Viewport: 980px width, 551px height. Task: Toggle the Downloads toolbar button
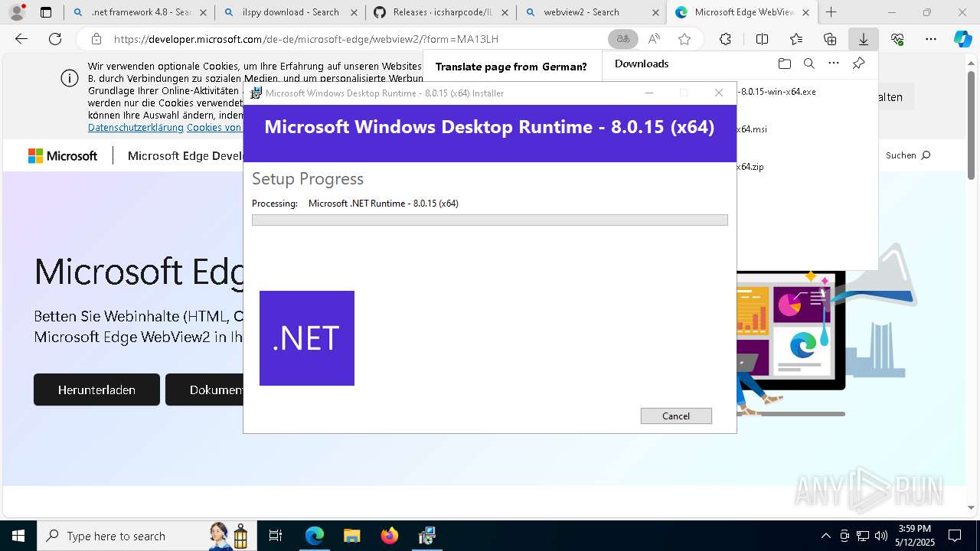click(864, 39)
